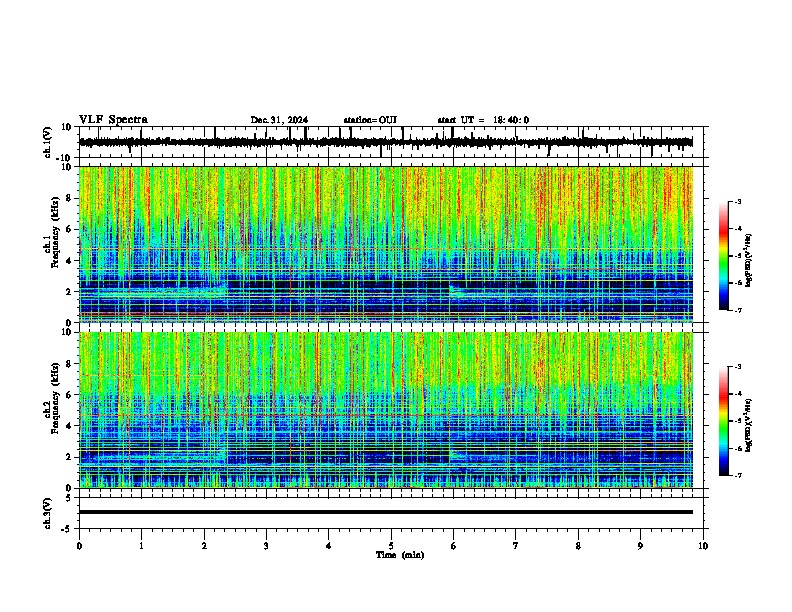Click the "VLF Spectra" plot title
The height and width of the screenshot is (612, 792).
(x=113, y=120)
